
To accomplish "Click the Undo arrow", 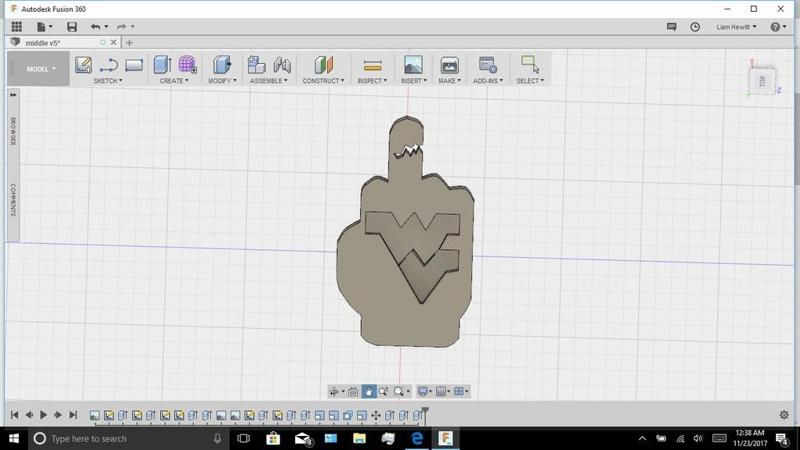I will coord(95,27).
